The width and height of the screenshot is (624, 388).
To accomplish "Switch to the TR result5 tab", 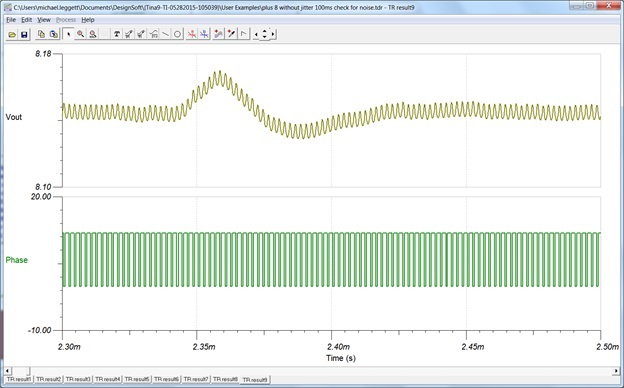I will point(136,379).
